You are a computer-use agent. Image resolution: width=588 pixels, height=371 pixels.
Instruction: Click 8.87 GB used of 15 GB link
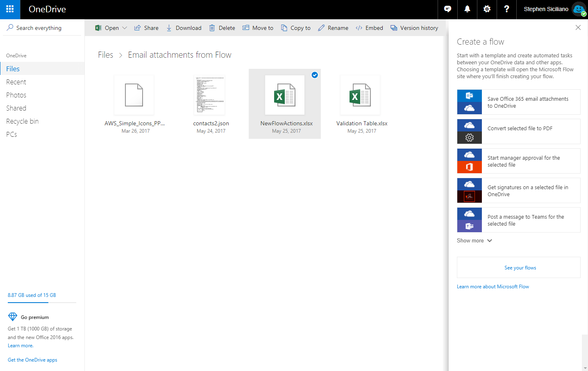point(32,295)
